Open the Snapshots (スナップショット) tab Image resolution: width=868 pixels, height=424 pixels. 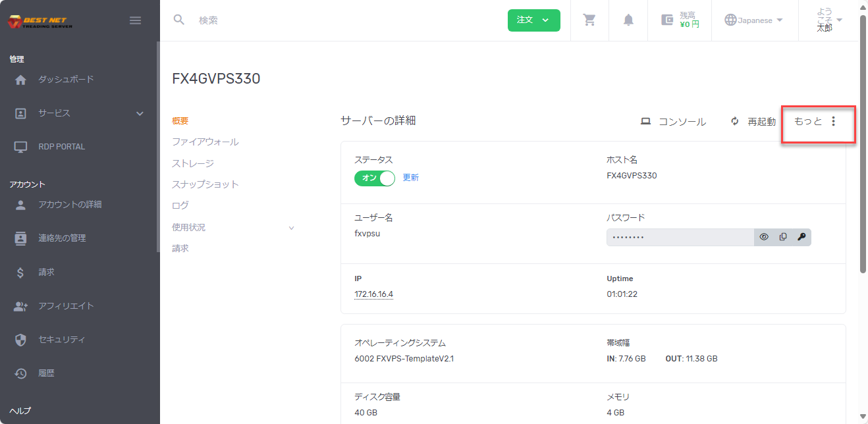pyautogui.click(x=205, y=184)
